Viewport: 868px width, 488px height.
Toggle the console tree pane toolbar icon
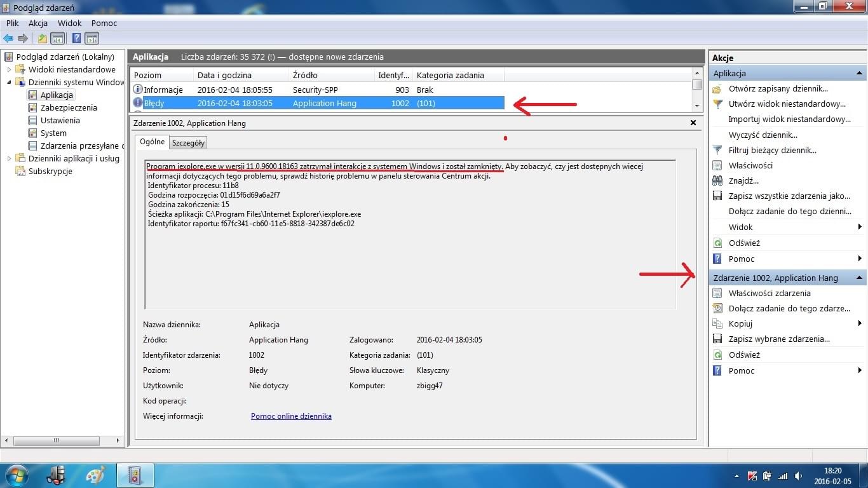click(58, 38)
